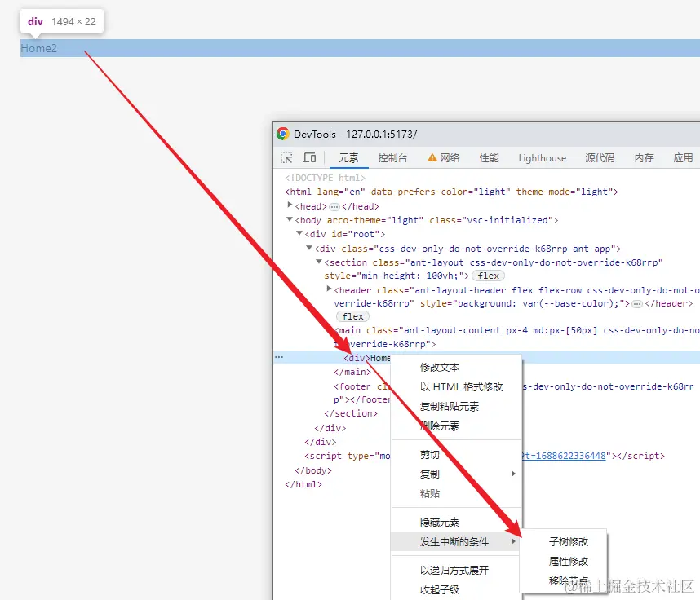The width and height of the screenshot is (700, 600).
Task: Collapse the ant-layout section node
Action: [319, 262]
